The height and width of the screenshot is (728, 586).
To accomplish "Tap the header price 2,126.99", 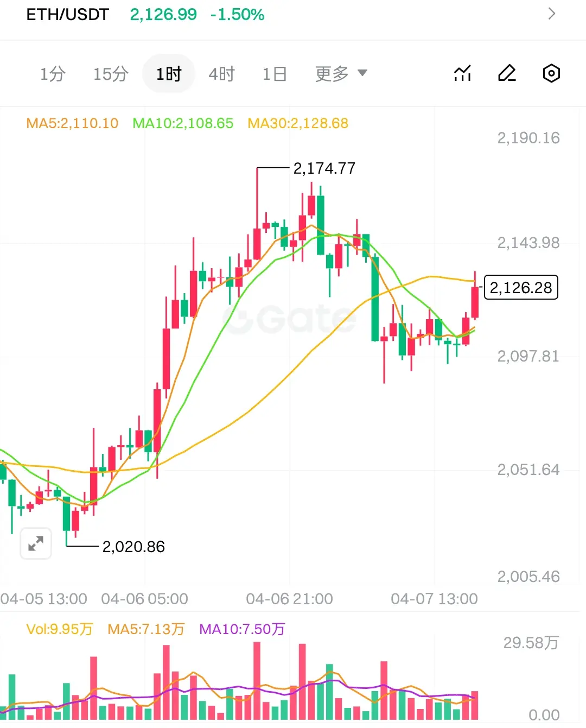I will (x=163, y=15).
